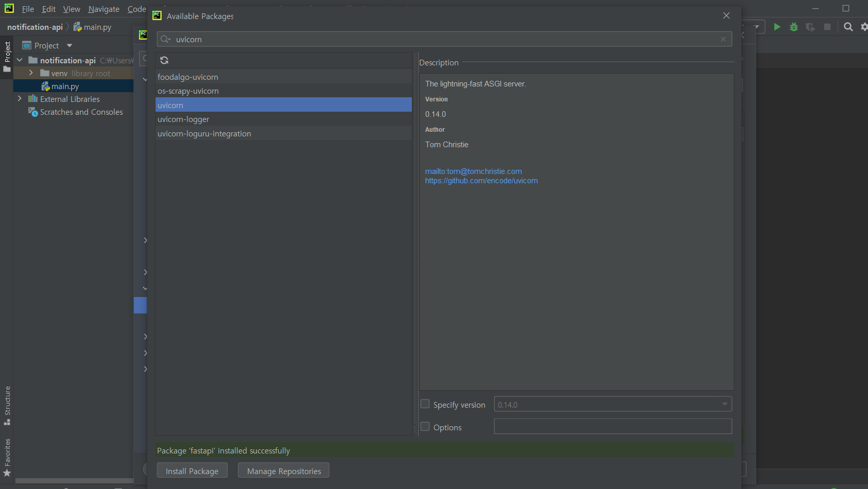Viewport: 868px width, 489px height.
Task: Open the Project tool window side tab
Action: 7,57
